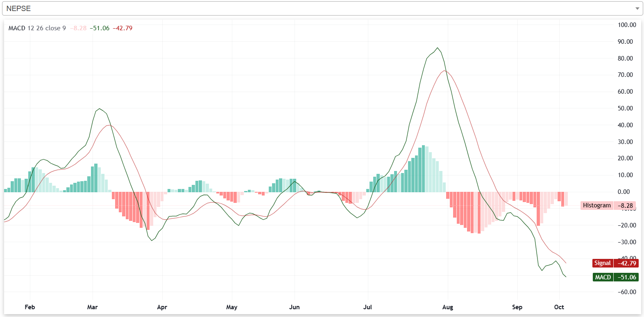
Task: Click the 100.00 price scale label
Action: pos(627,25)
